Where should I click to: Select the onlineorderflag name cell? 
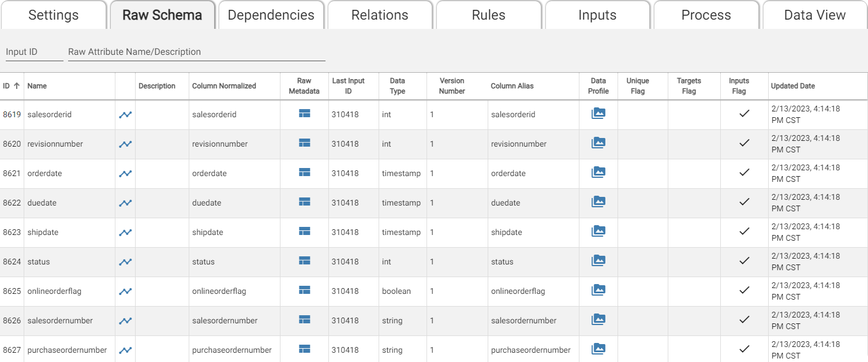(x=54, y=292)
